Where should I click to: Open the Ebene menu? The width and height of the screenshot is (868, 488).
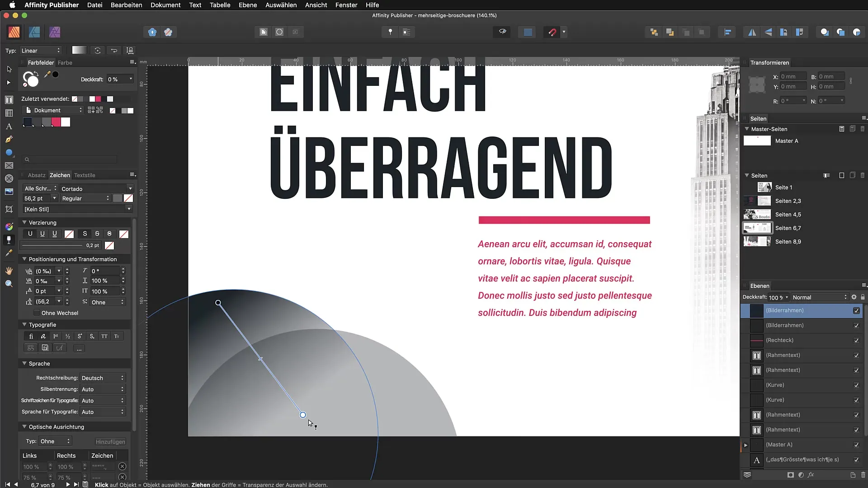248,5
